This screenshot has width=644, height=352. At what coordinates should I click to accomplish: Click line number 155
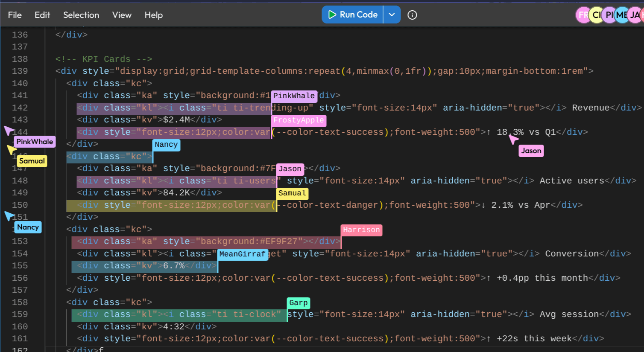20,266
